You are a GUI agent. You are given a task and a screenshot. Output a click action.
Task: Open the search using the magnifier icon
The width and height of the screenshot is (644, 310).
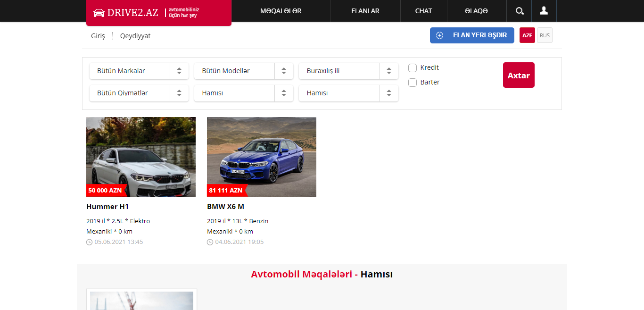(519, 10)
